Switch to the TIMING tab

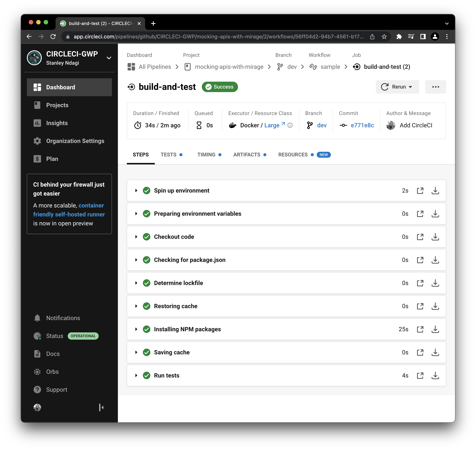tap(206, 155)
